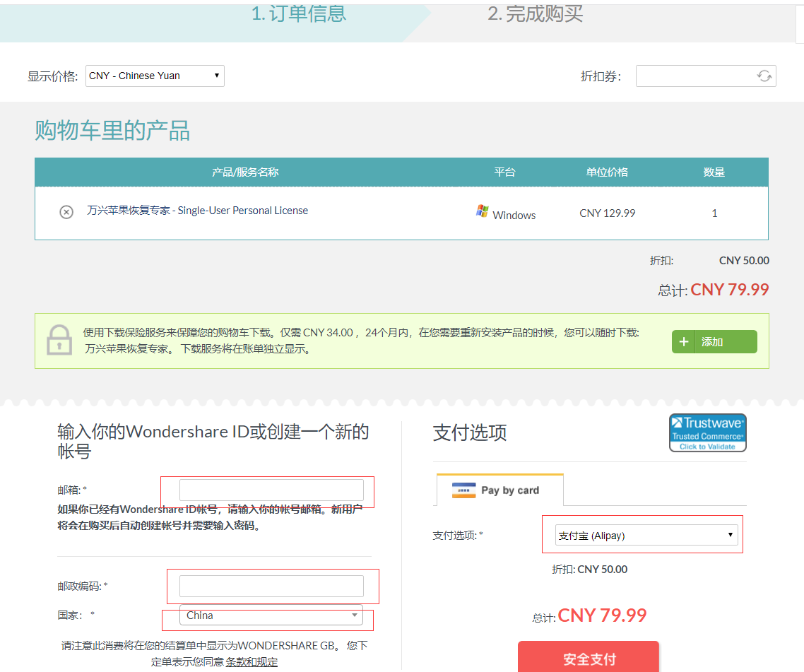Click the credit card icon on Pay by card
Viewport: 804px width, 672px height.
(x=463, y=490)
